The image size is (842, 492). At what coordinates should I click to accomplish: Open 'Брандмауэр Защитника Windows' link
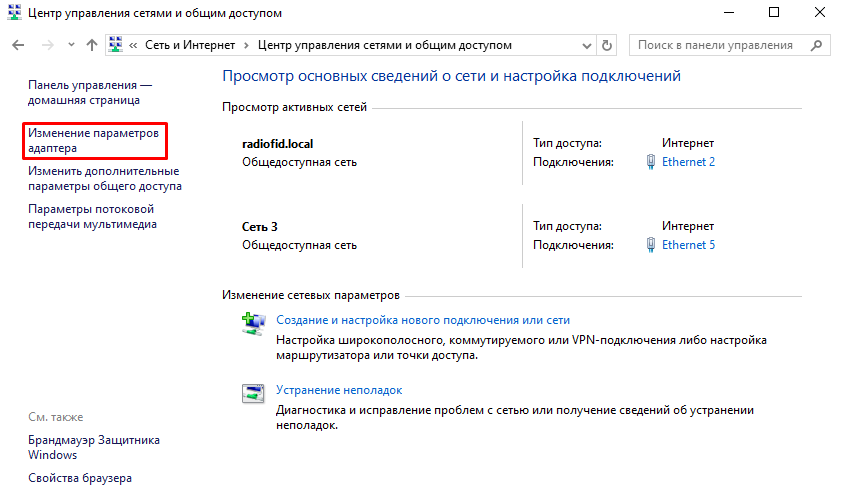[x=94, y=447]
